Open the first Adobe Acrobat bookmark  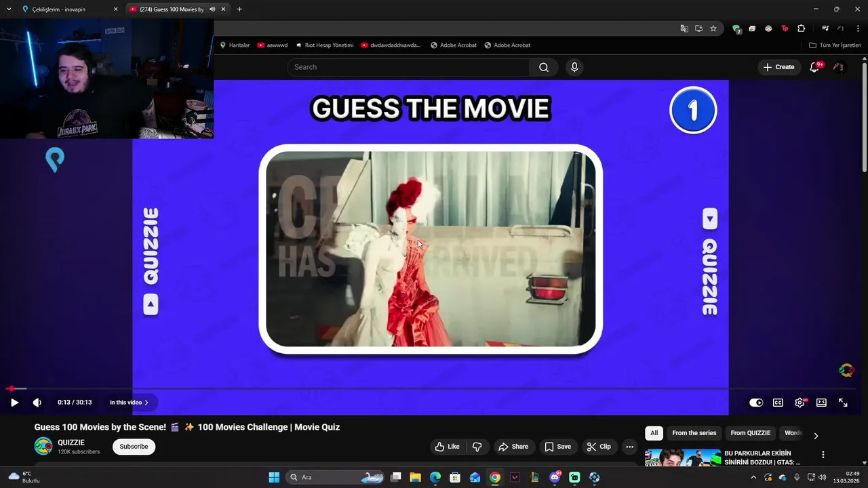point(453,45)
